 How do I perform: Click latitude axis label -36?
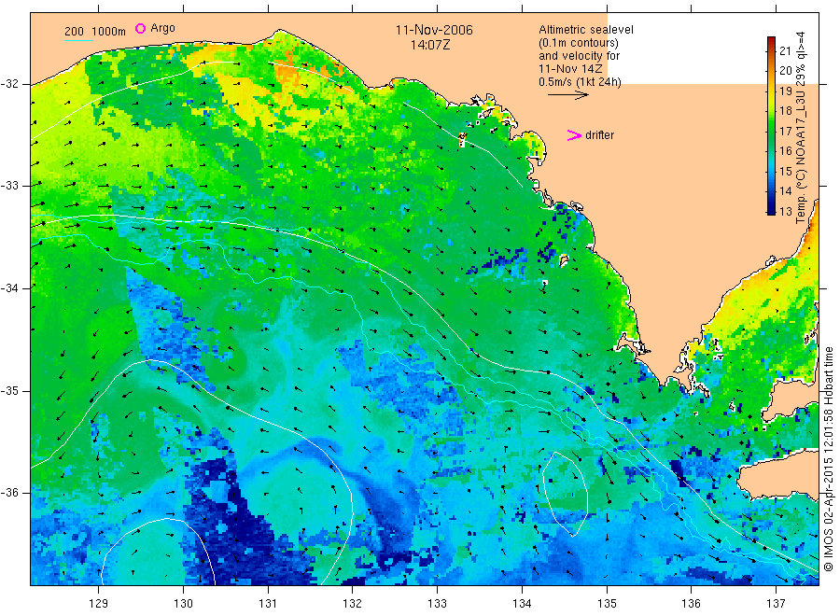(x=9, y=492)
